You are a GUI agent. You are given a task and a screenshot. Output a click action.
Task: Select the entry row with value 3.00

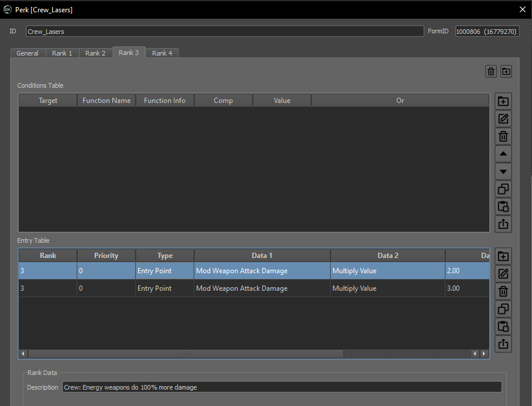(x=254, y=288)
